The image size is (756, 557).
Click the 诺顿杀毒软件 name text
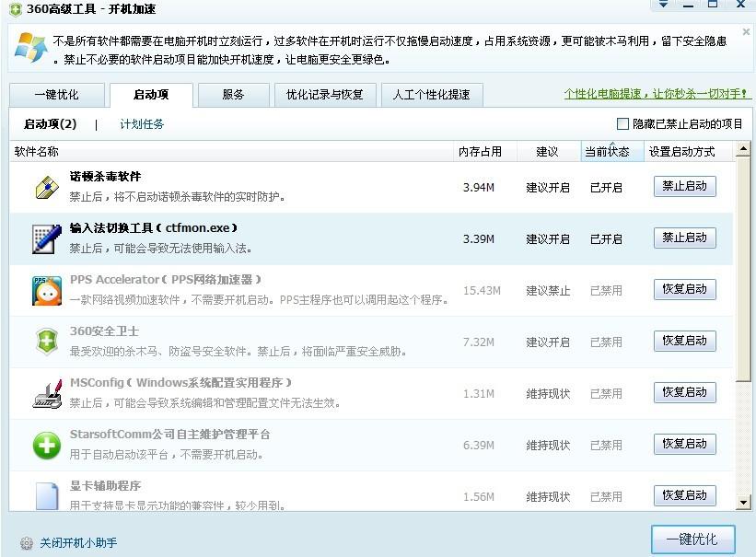click(x=105, y=177)
